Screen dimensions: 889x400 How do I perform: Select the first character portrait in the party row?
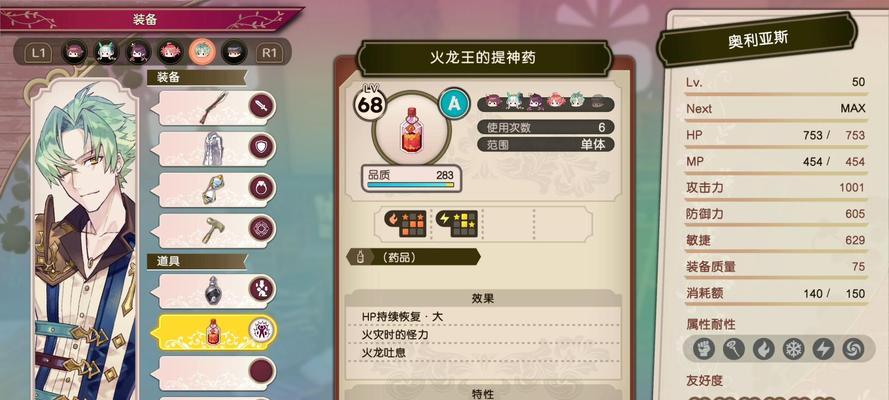(74, 53)
